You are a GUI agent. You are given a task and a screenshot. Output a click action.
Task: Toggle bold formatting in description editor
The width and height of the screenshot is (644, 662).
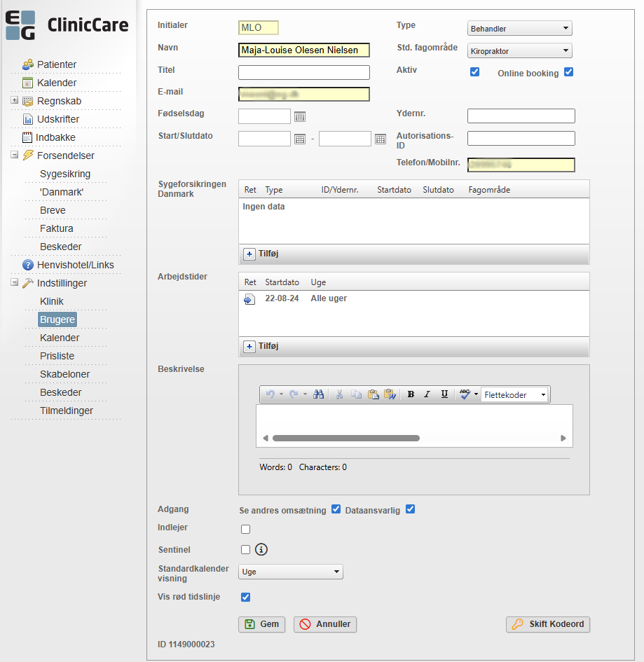411,394
